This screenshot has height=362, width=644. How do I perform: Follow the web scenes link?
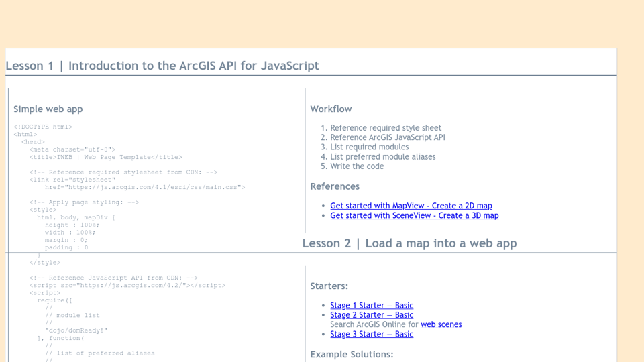pos(441,324)
